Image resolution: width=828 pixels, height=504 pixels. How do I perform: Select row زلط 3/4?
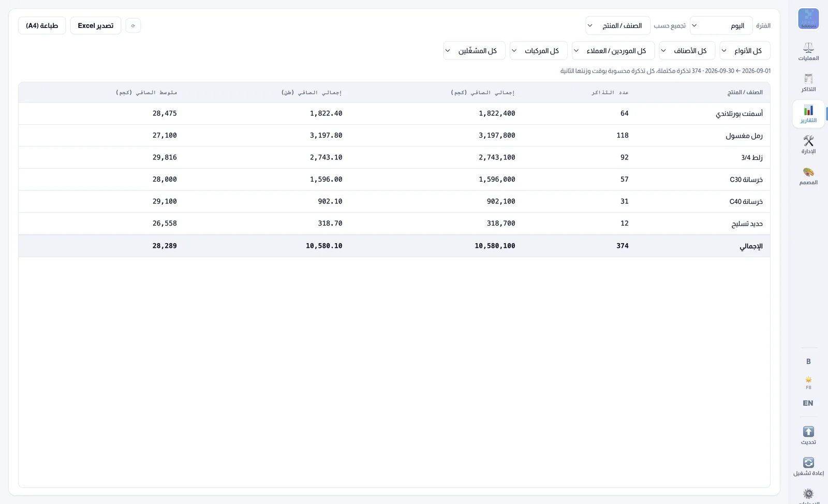click(394, 157)
